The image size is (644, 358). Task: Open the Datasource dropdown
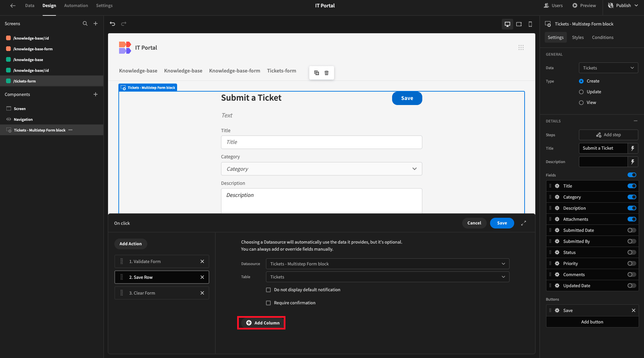point(387,264)
